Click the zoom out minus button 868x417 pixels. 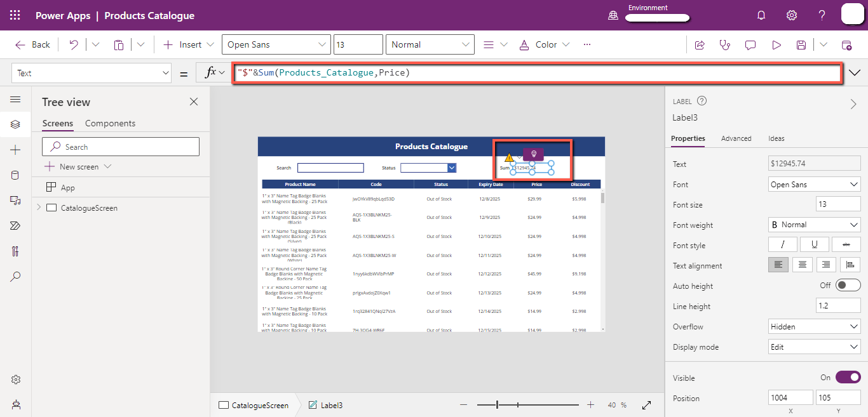[x=463, y=405]
